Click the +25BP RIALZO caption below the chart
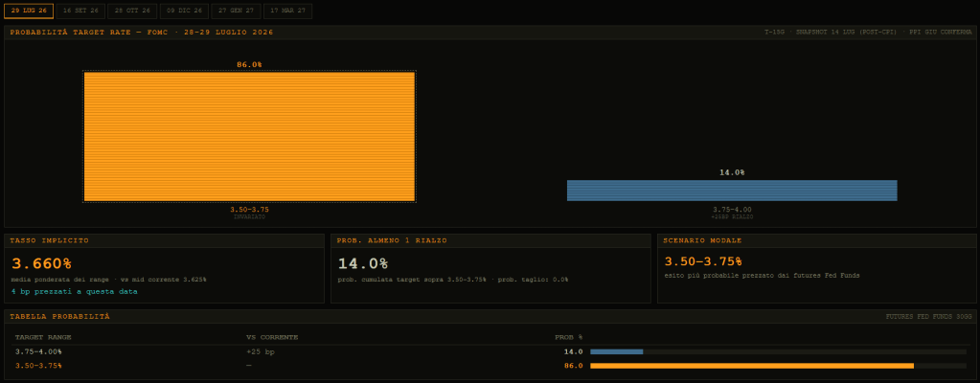Screen dimensions: 980x383 (x=732, y=216)
